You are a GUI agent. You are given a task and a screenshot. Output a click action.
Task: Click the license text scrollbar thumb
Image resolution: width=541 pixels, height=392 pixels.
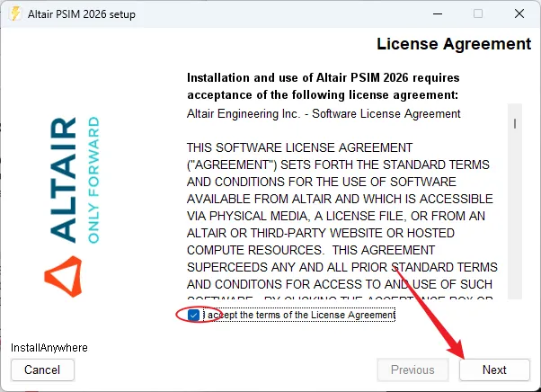pos(515,123)
